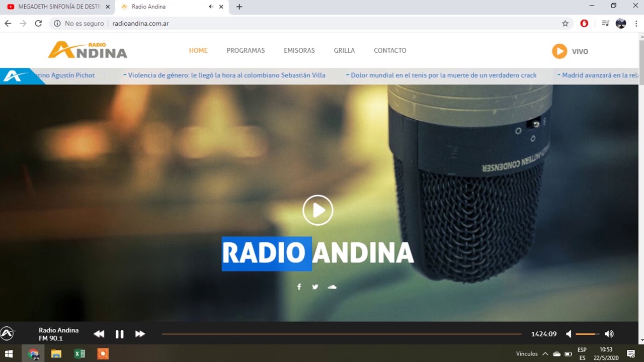Open the EMISORAS menu item
This screenshot has height=362, width=644.
(299, 50)
